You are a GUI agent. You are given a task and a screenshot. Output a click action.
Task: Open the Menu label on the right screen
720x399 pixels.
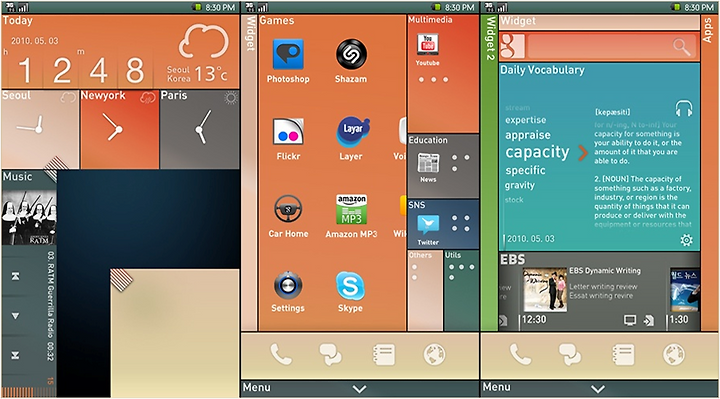[496, 388]
